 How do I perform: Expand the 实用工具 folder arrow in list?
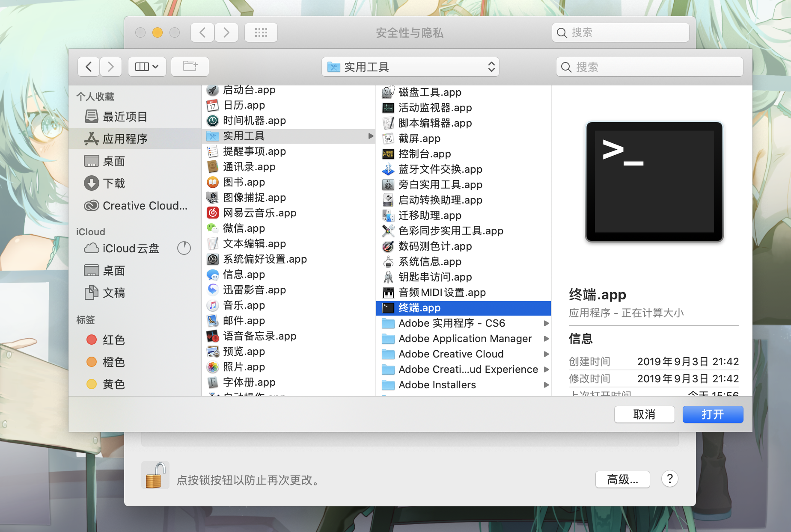tap(371, 136)
